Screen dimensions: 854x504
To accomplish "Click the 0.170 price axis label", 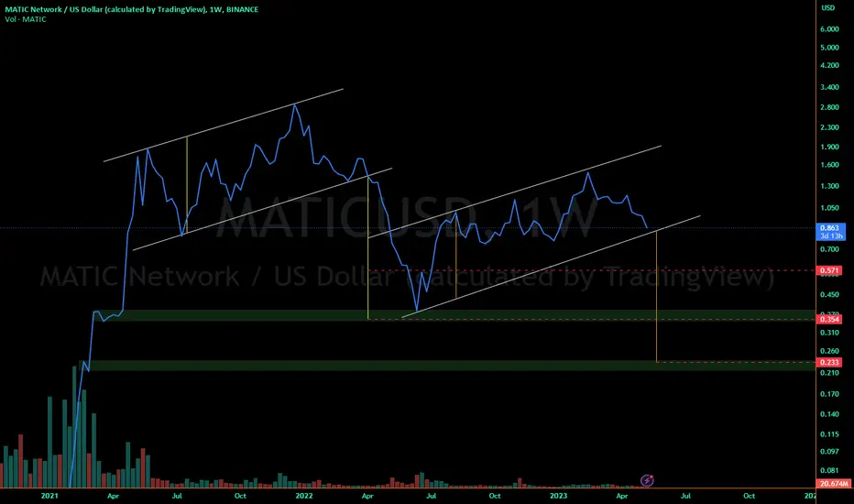I will pyautogui.click(x=829, y=394).
